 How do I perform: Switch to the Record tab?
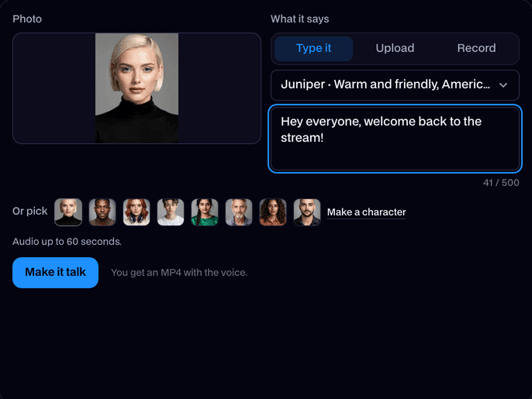[476, 49]
